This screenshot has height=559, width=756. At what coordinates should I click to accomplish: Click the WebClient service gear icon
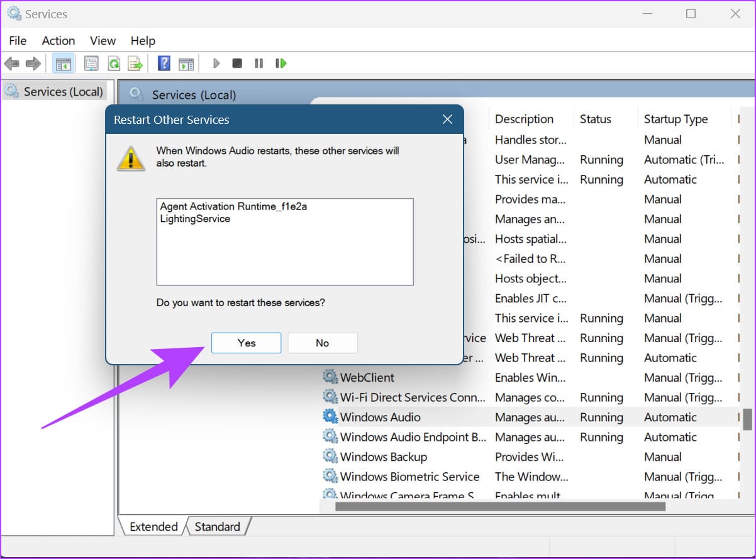pyautogui.click(x=330, y=377)
